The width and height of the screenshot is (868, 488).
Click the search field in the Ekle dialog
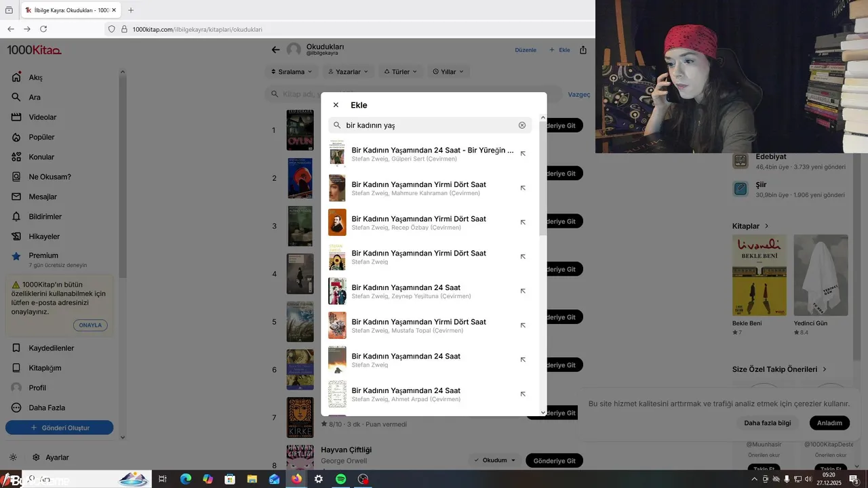coord(430,125)
